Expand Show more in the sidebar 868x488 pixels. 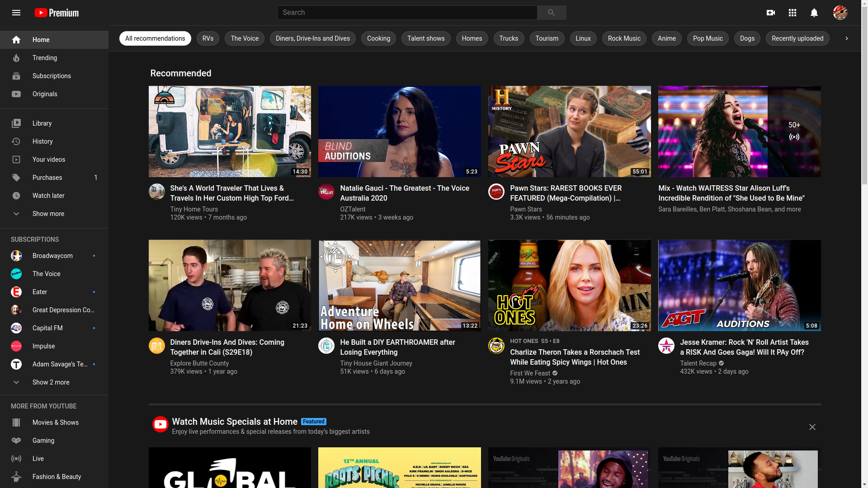coord(54,214)
